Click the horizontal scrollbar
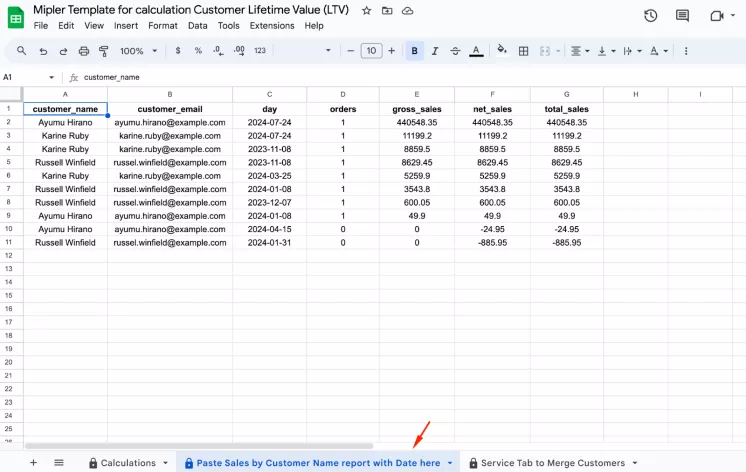This screenshot has width=746, height=472. point(198,446)
